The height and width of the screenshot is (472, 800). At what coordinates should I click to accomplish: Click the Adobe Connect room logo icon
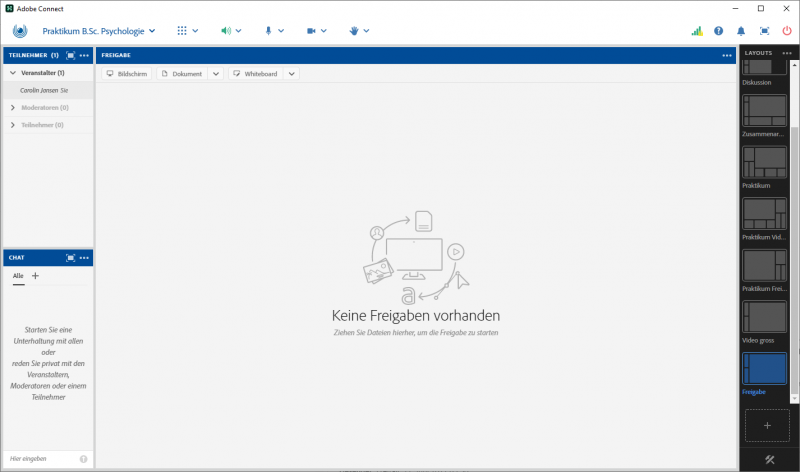pos(20,31)
